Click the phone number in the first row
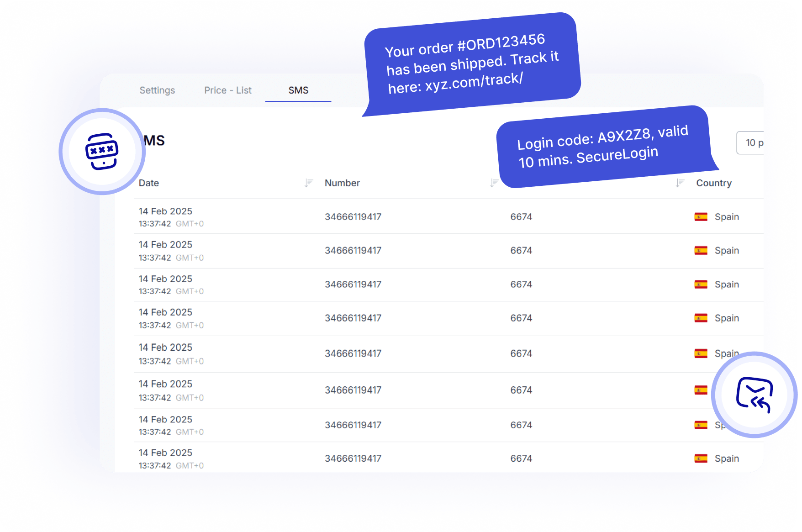Image resolution: width=802 pixels, height=532 pixels. pyautogui.click(x=353, y=217)
